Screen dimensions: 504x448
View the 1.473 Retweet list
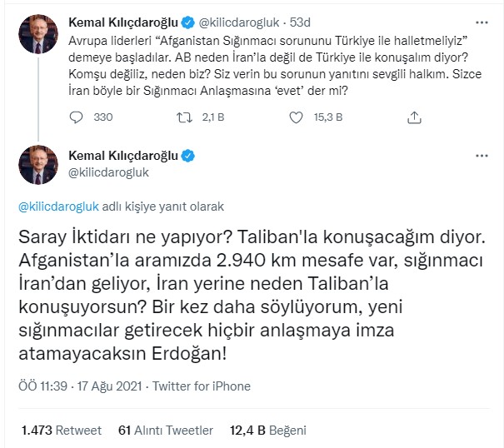tap(61, 431)
